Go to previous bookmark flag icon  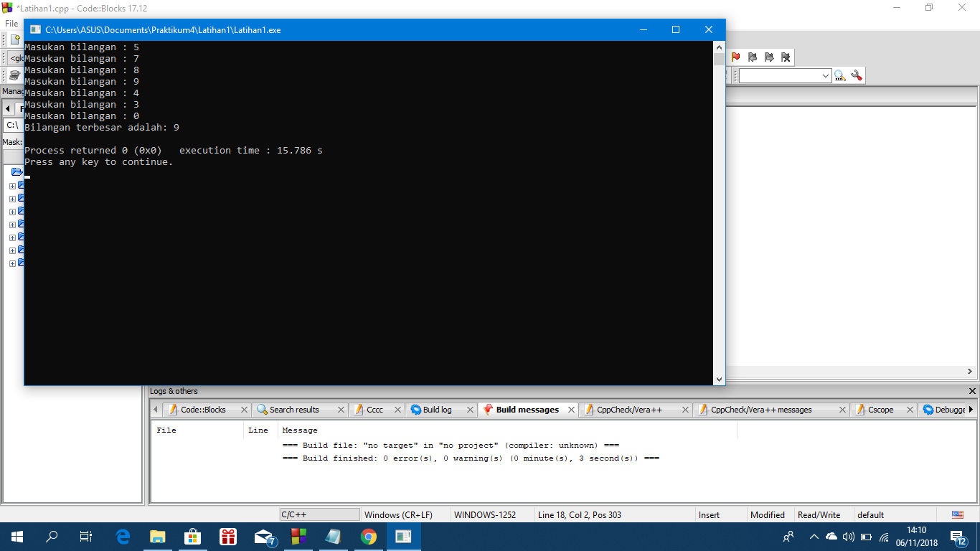(x=752, y=57)
